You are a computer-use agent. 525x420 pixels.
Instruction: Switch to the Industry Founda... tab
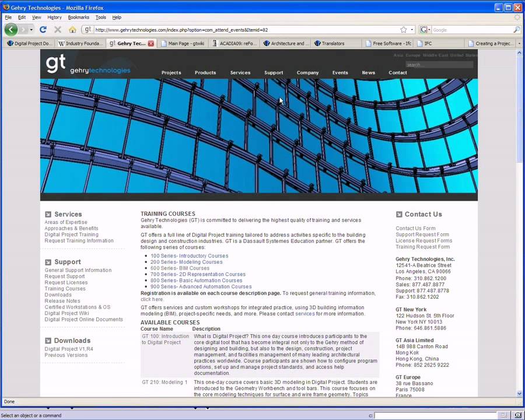coord(80,43)
